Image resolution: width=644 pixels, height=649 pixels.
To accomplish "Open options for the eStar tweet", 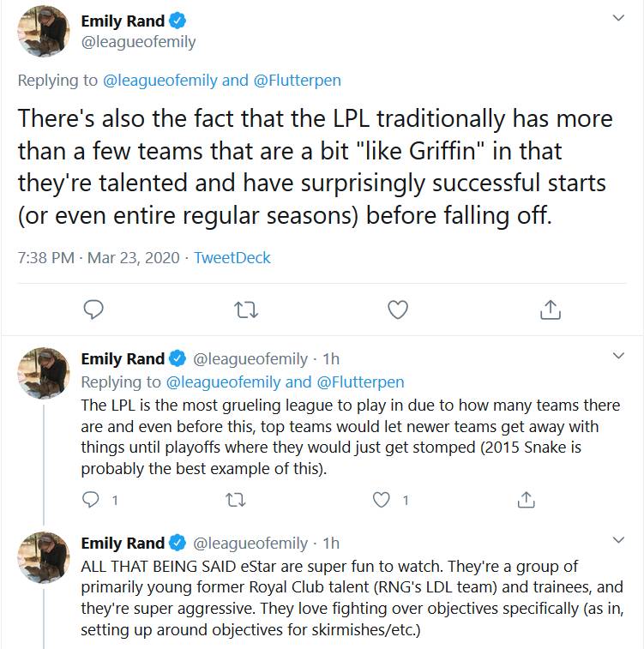I will point(619,539).
